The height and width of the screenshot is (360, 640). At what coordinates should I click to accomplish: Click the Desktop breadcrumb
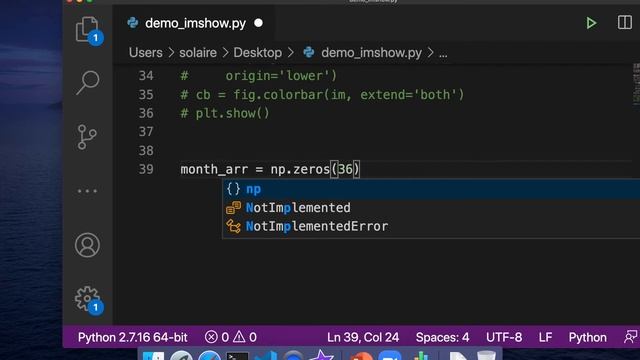[258, 53]
